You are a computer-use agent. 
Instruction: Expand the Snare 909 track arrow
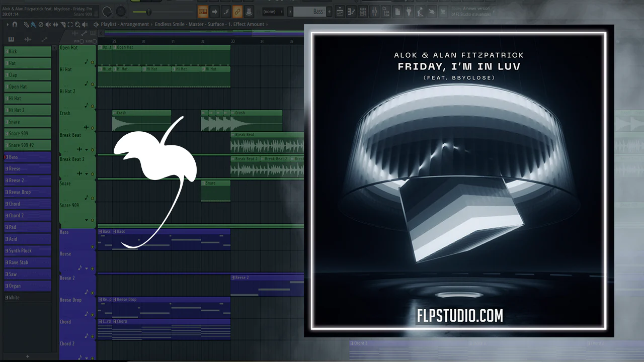coord(87,220)
